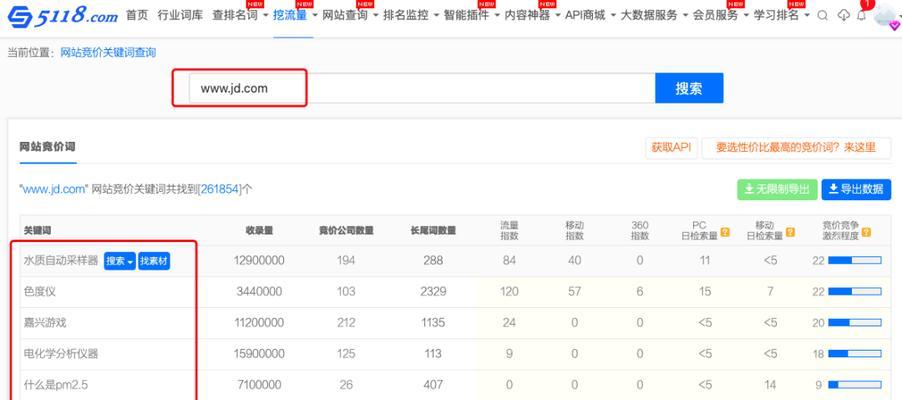
Task: Click competition bar for 水质自动采样器 row
Action: pyautogui.click(x=855, y=261)
